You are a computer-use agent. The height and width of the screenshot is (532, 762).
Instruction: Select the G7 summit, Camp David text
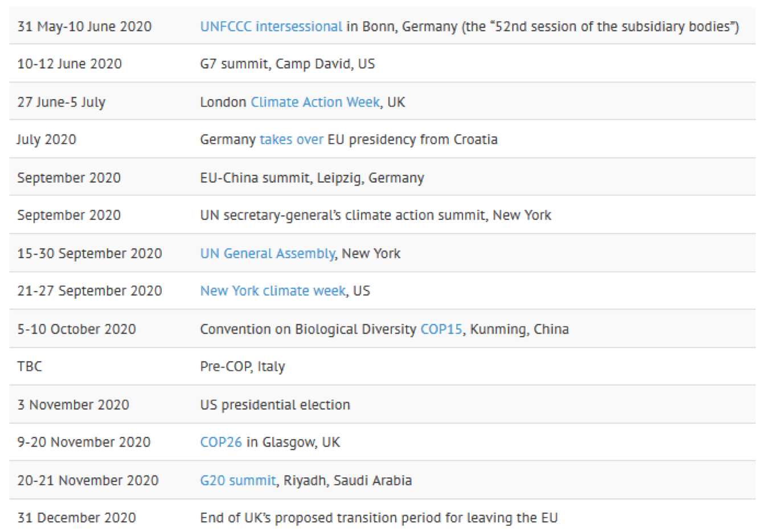coord(288,64)
